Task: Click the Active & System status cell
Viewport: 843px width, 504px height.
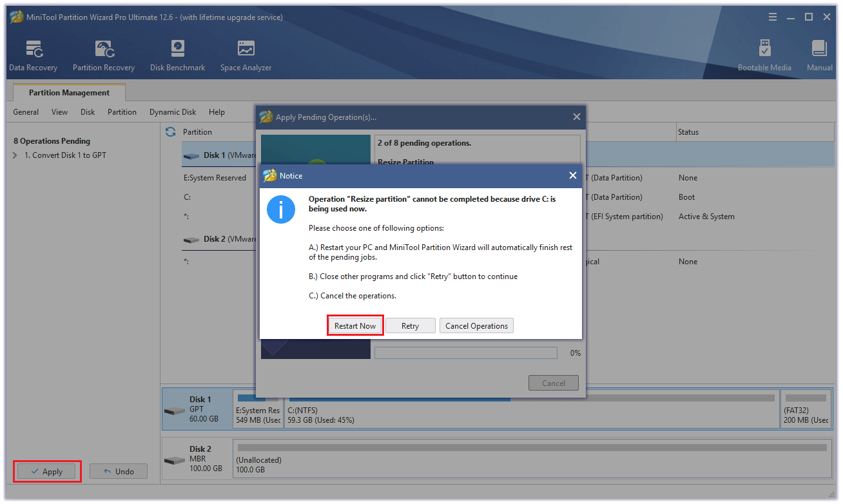Action: 706,217
